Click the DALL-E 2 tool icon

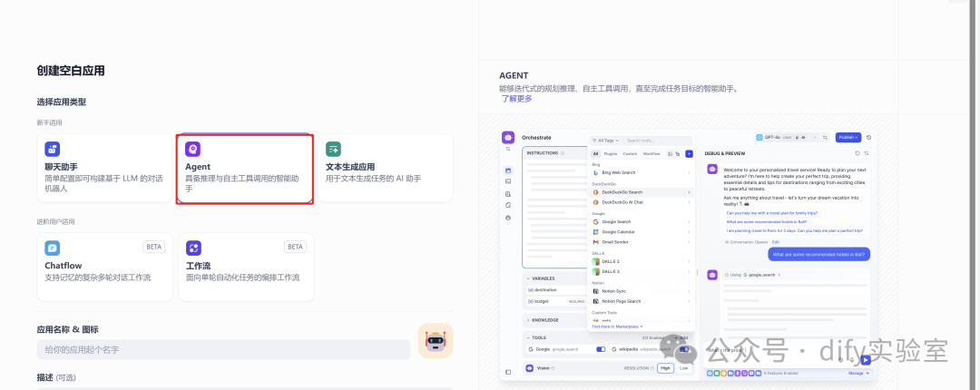coord(595,261)
